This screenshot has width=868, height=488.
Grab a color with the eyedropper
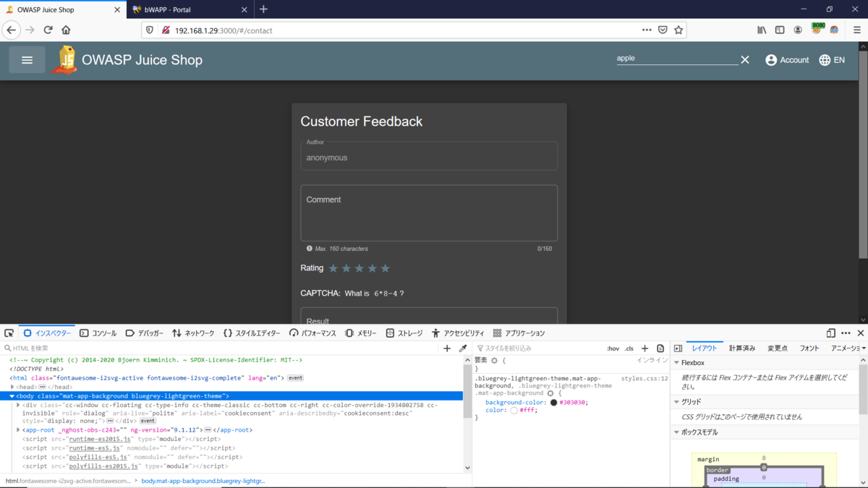tap(463, 348)
